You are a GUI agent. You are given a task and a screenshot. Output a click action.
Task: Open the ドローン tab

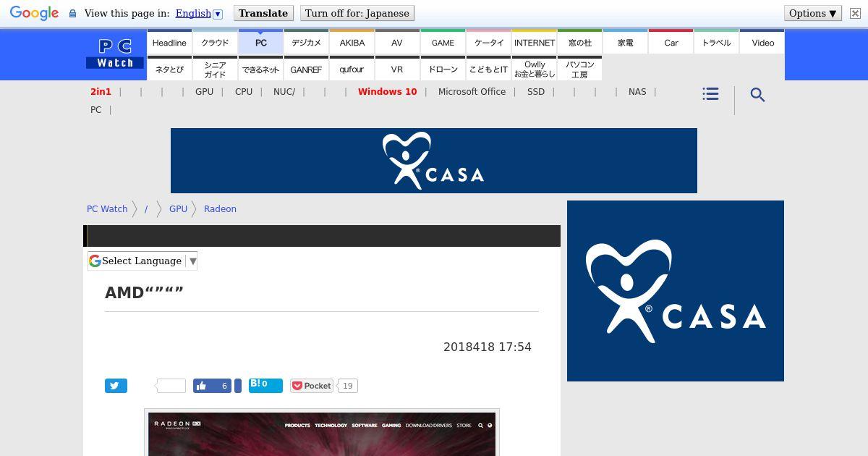pyautogui.click(x=443, y=69)
